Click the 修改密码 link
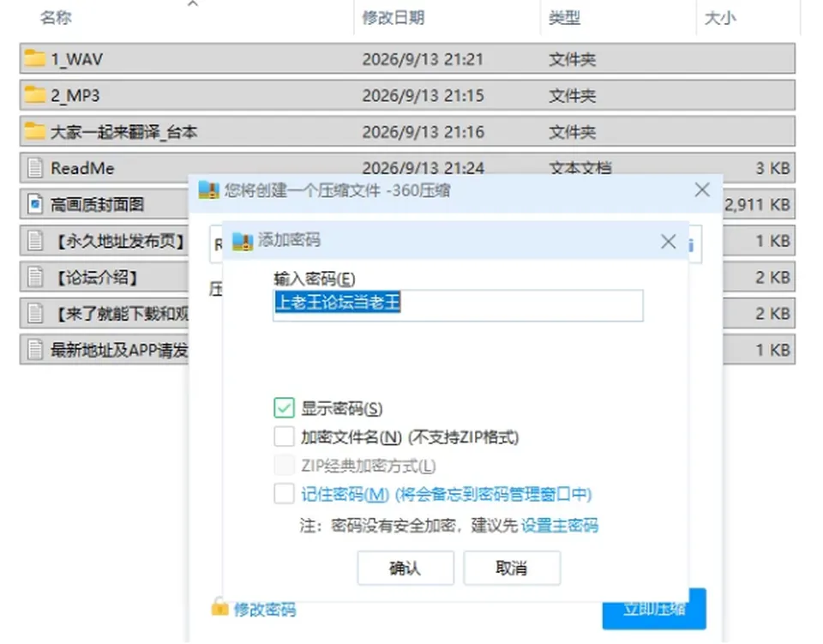Screen dimensions: 823x644 coord(265,609)
